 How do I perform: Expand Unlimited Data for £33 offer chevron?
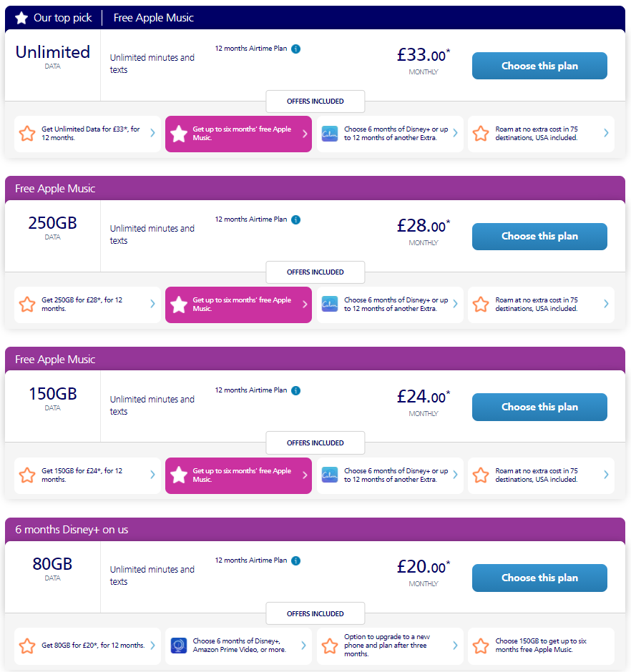[152, 133]
